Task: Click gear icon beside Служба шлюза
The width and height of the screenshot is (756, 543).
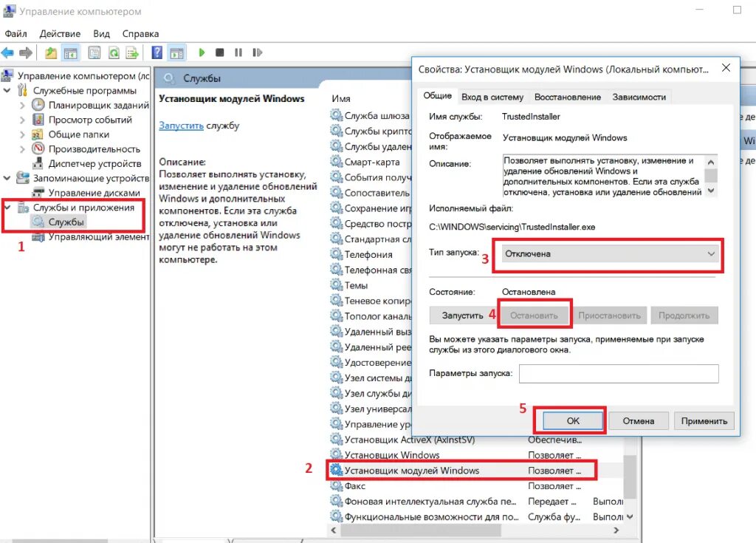Action: (x=336, y=115)
